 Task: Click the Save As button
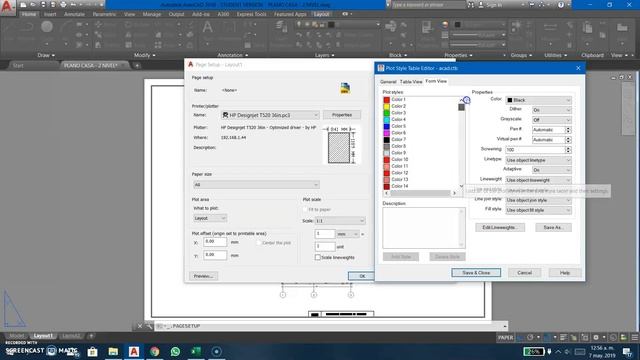pyautogui.click(x=553, y=227)
